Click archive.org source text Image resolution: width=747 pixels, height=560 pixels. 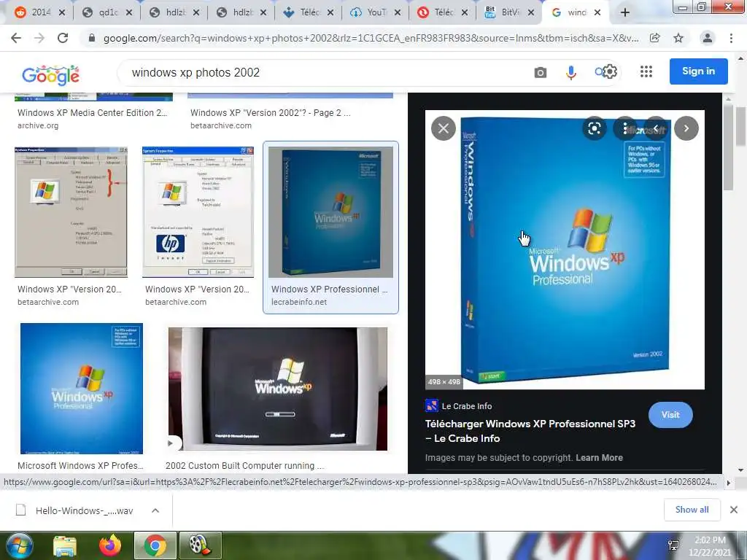[x=38, y=125]
